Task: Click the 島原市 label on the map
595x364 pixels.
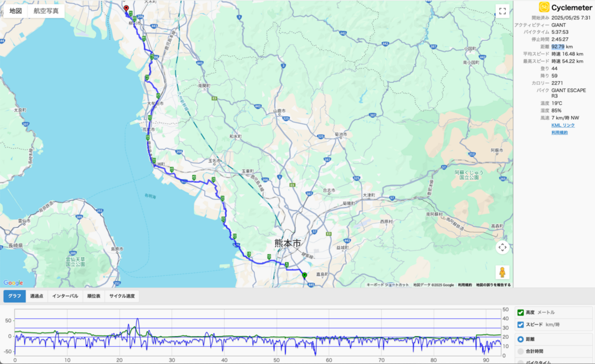Action: pos(117,249)
